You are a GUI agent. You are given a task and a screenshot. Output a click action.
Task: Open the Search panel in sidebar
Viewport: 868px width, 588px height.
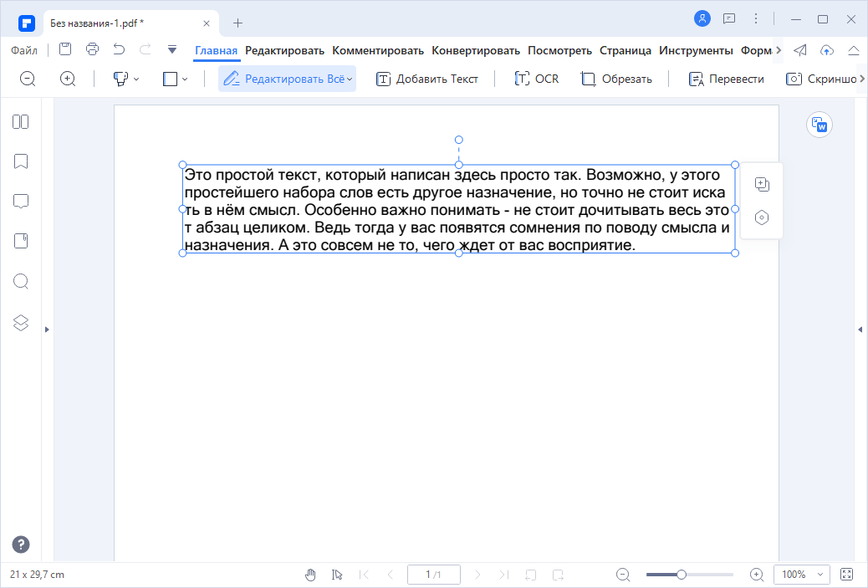[20, 281]
